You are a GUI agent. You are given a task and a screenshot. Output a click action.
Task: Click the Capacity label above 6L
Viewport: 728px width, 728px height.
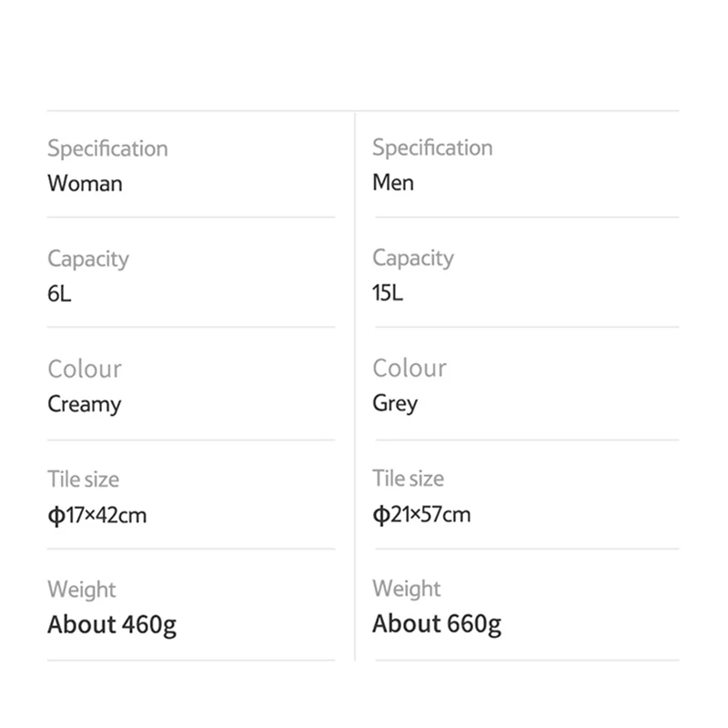[x=88, y=259]
